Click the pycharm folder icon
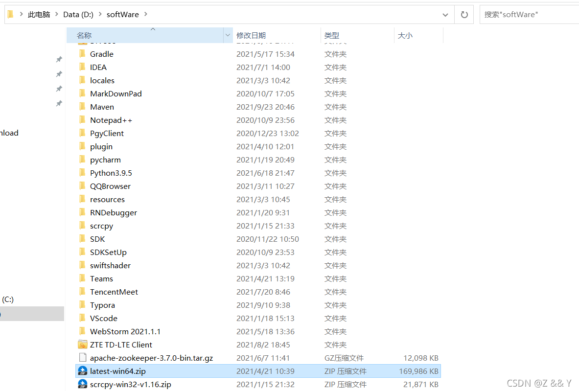This screenshot has height=392, width=579. [x=82, y=160]
